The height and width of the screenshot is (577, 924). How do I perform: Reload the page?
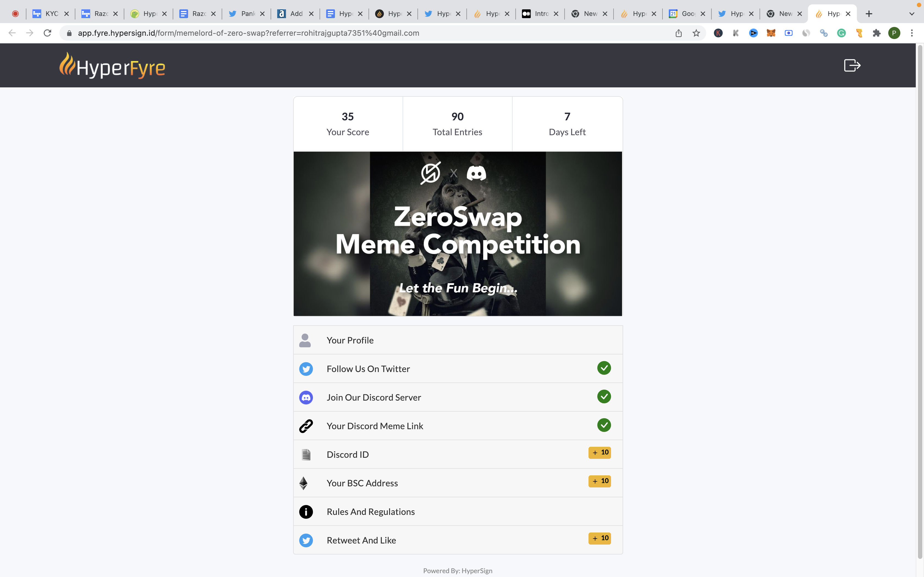[x=47, y=33]
